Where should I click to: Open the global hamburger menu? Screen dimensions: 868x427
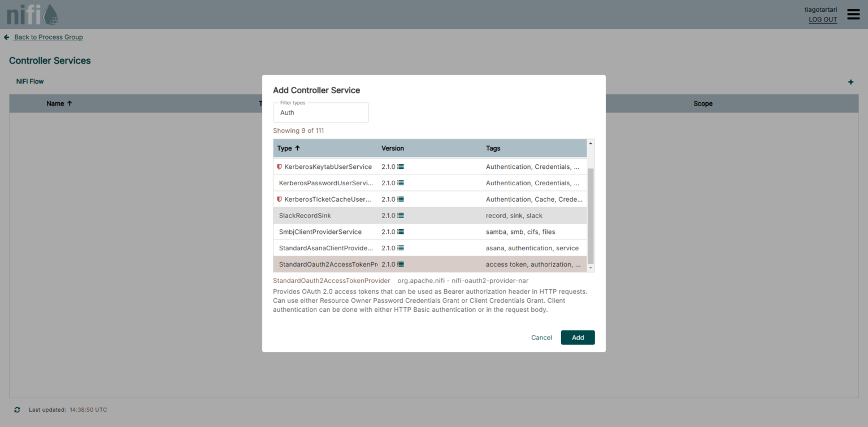click(x=853, y=14)
